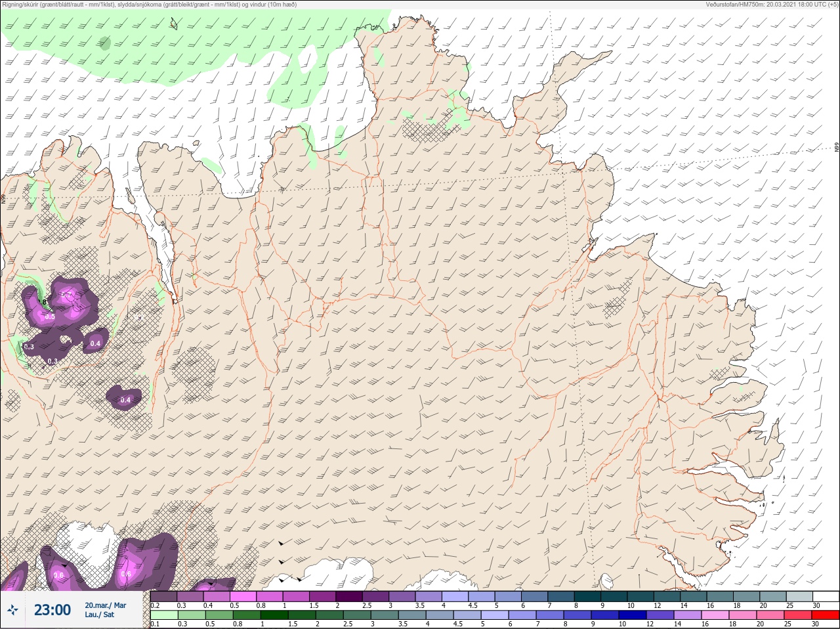Select the upper-scale swatch between 18 and 20
840x629 pixels.
tap(747, 596)
